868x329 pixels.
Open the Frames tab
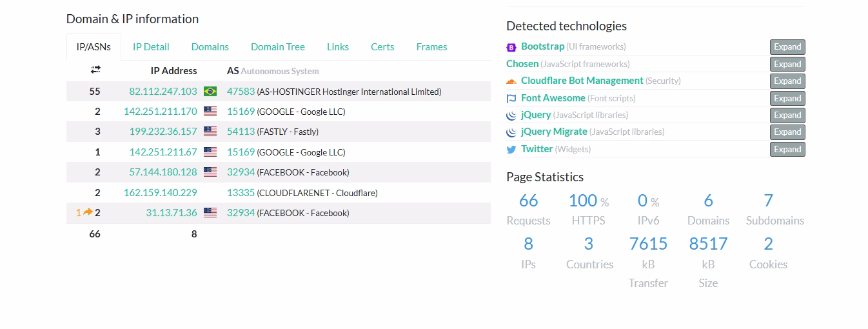(x=431, y=47)
